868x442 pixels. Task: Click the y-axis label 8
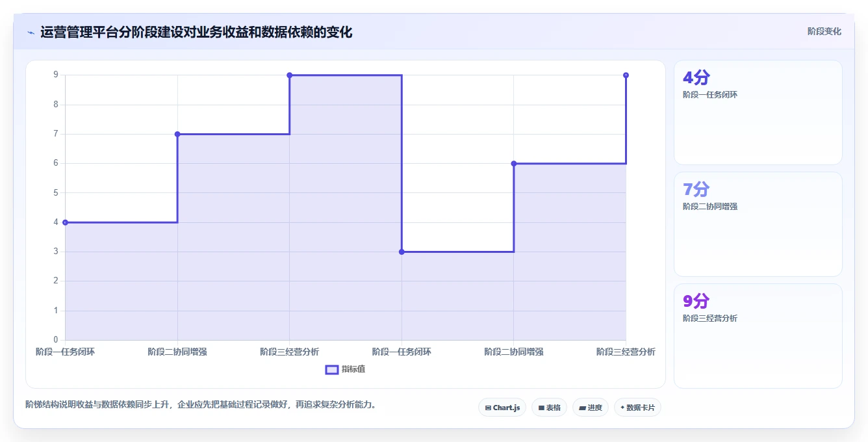[56, 105]
